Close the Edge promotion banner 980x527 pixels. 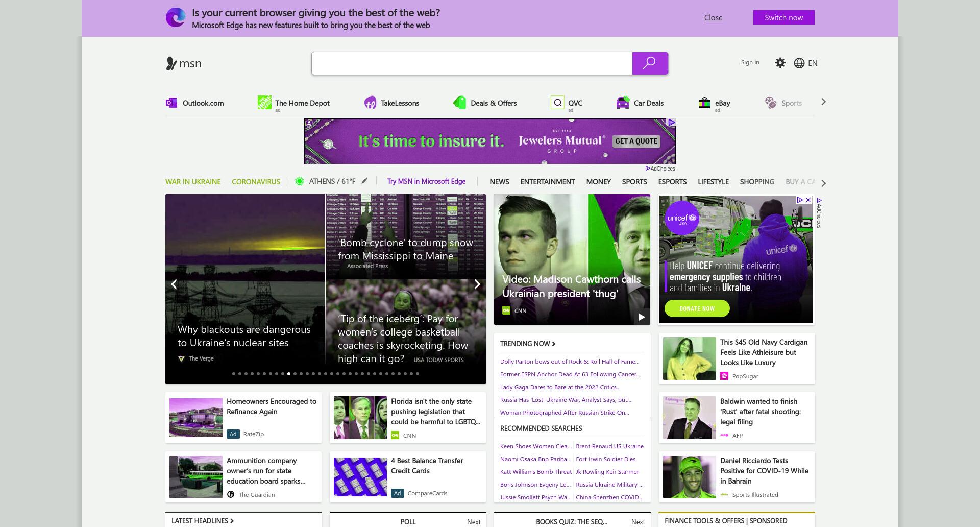(x=713, y=17)
